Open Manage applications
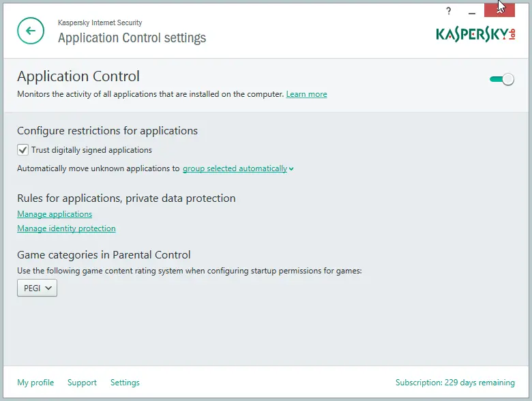The image size is (532, 401). coord(55,214)
